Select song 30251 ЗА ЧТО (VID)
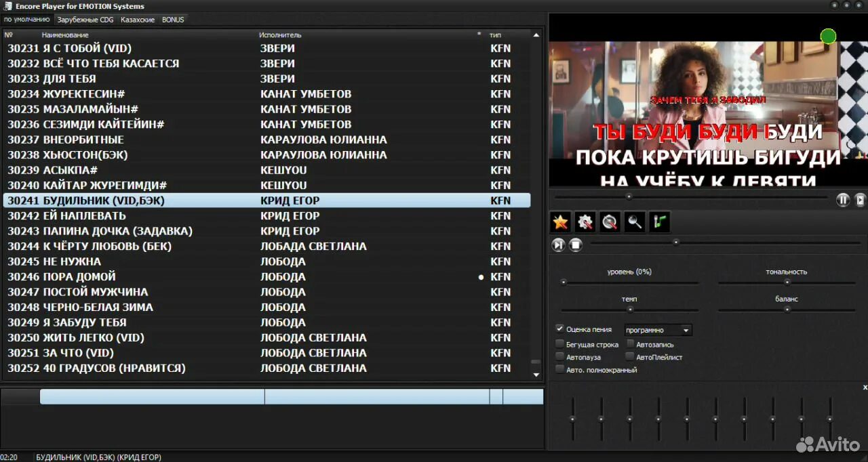868x462 pixels. pos(267,353)
